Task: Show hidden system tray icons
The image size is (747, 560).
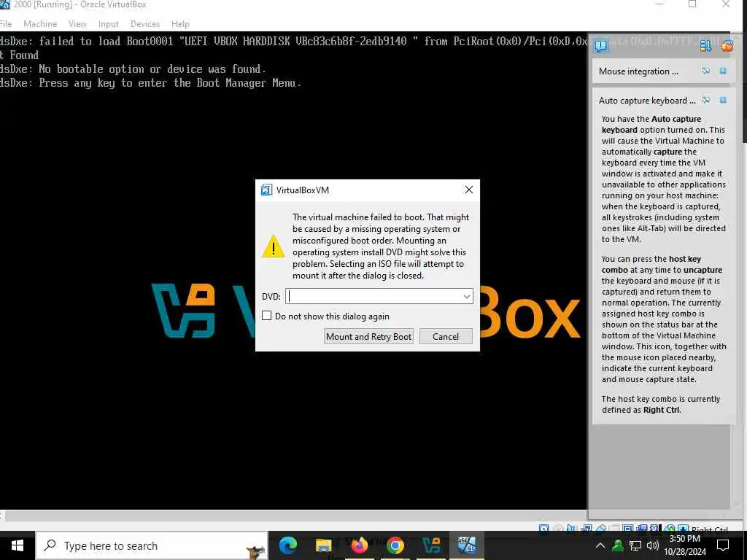Action: pos(600,545)
